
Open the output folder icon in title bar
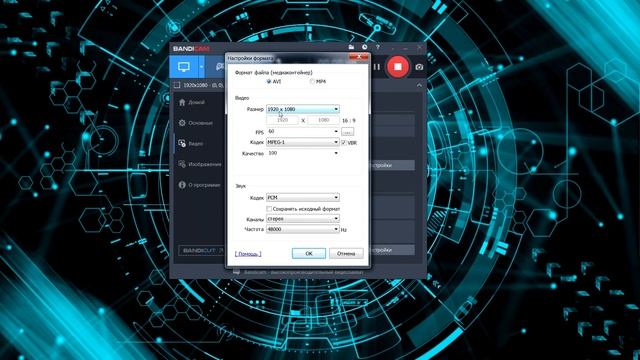(351, 47)
